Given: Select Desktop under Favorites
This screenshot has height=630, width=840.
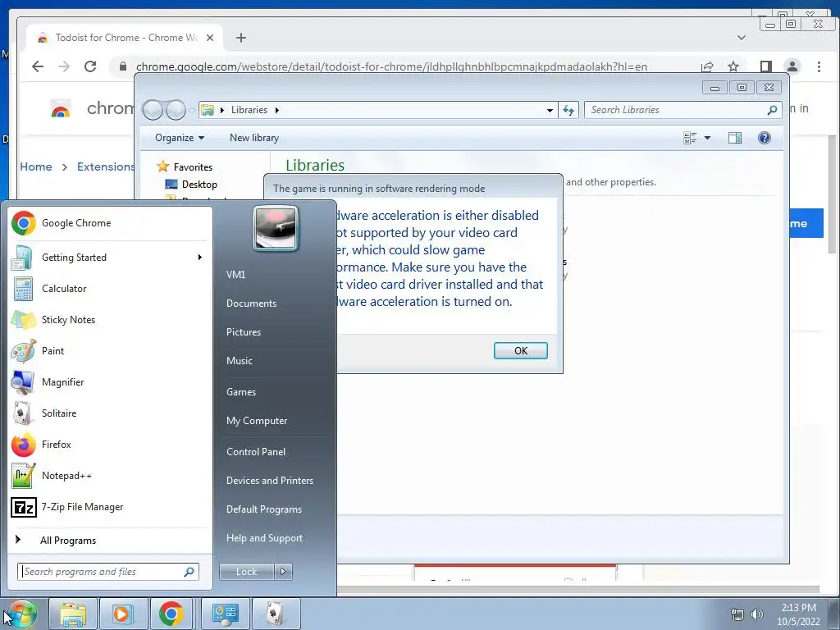Looking at the screenshot, I should (199, 185).
